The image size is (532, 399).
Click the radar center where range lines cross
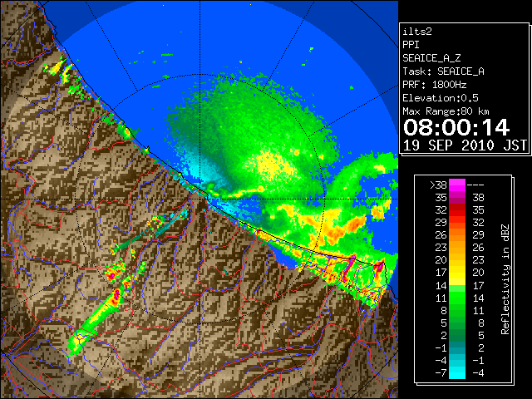point(200,199)
